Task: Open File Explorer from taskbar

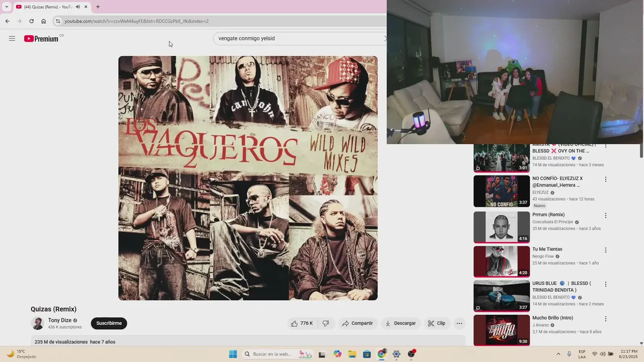Action: 352,354
